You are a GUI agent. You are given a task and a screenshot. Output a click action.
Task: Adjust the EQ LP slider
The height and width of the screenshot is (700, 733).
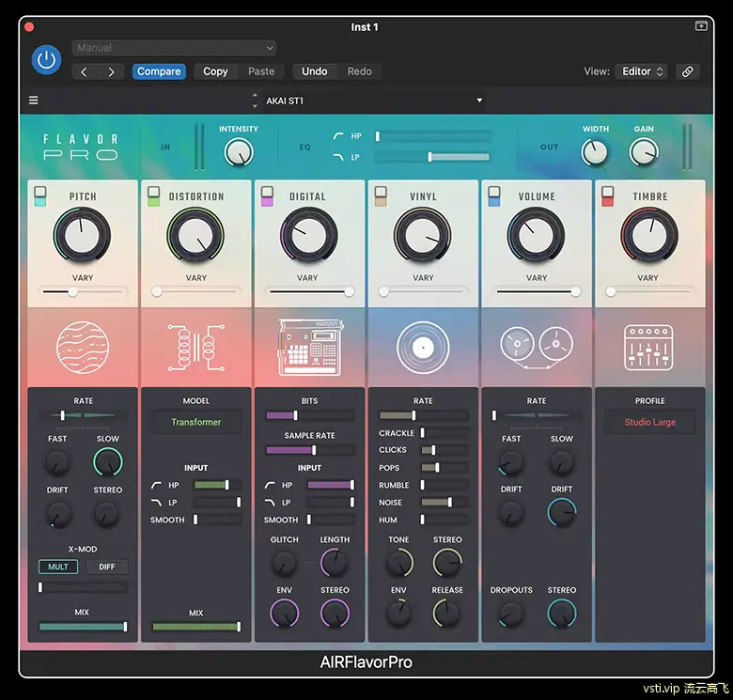coord(433,157)
